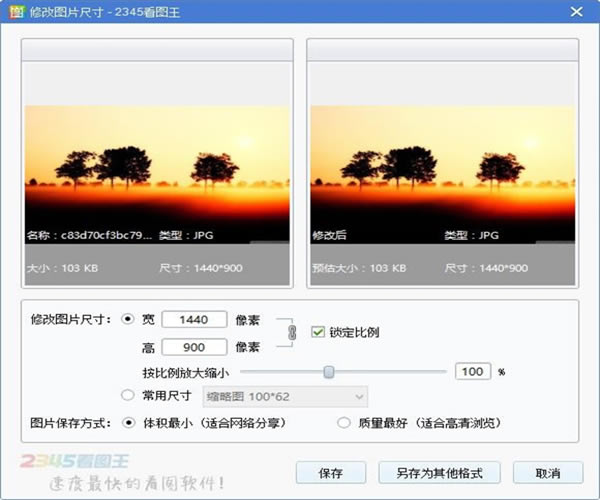Click the original image preview thumbnail
The image size is (600, 500).
coord(157,175)
